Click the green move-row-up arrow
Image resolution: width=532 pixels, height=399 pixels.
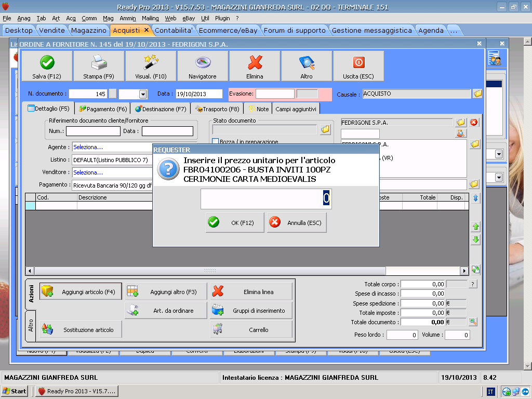475,227
